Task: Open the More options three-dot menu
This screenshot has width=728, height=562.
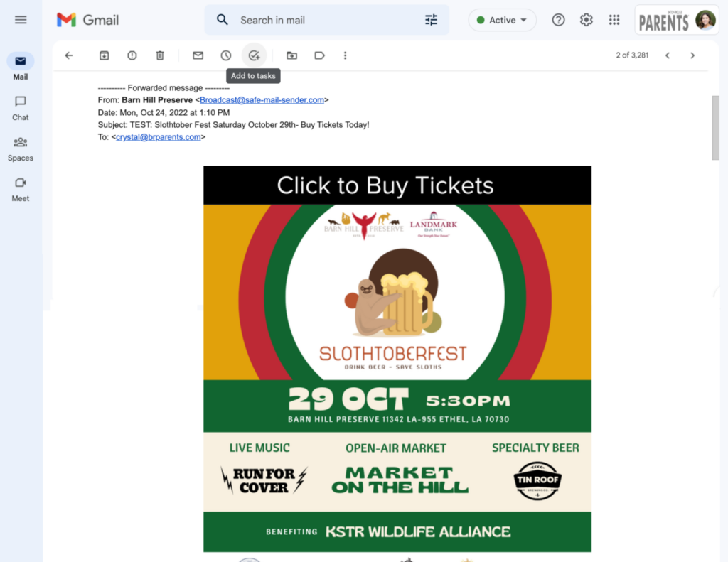Action: point(345,55)
